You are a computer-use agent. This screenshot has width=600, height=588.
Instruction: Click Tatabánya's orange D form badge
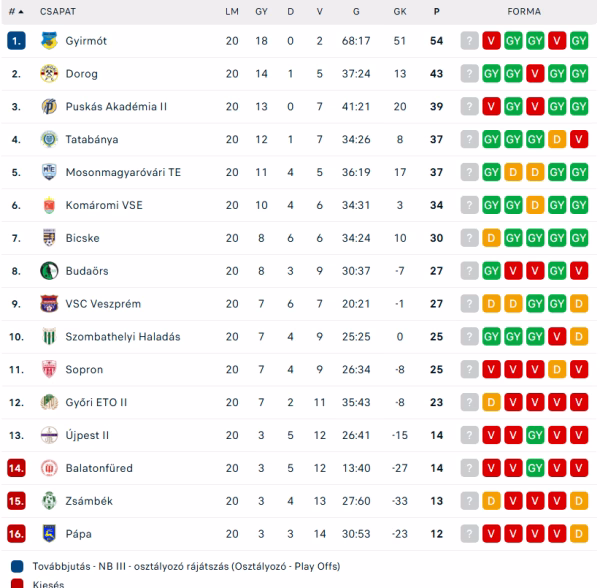click(557, 140)
